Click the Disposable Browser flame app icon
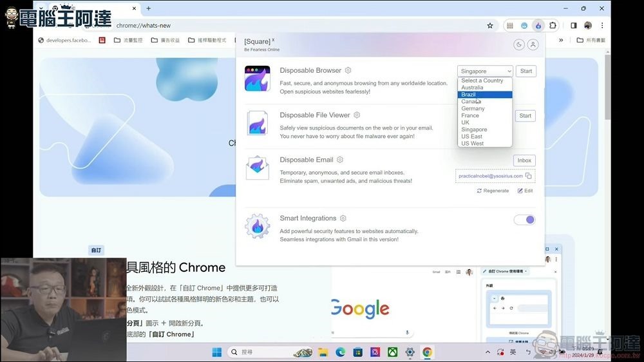The width and height of the screenshot is (644, 362). click(x=258, y=79)
